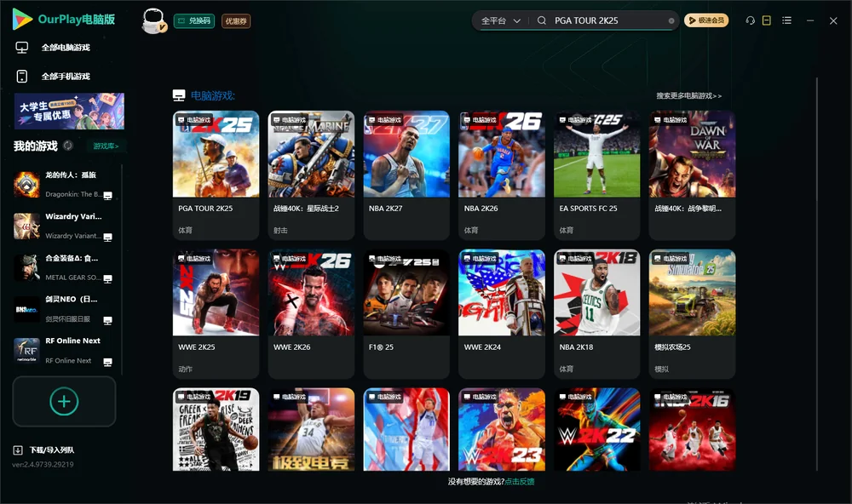The width and height of the screenshot is (852, 504).
Task: Click the yellow mini-window mode icon
Action: pos(767,20)
